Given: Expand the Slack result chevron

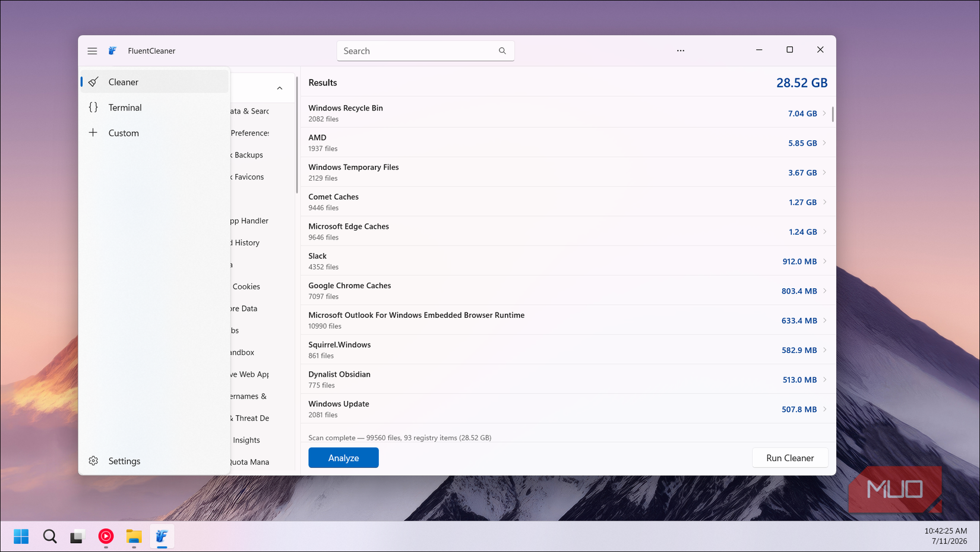Looking at the screenshot, I should 824,261.
